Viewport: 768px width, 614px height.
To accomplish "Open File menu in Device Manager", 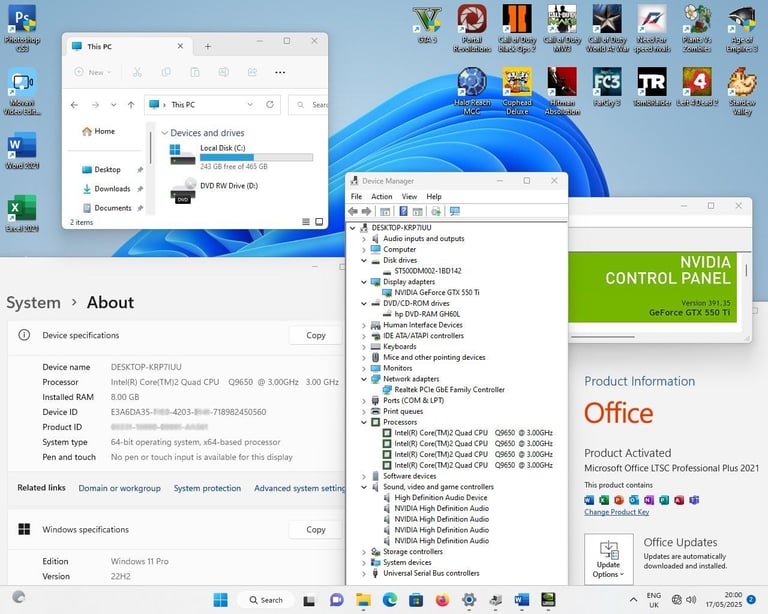I will tap(356, 196).
